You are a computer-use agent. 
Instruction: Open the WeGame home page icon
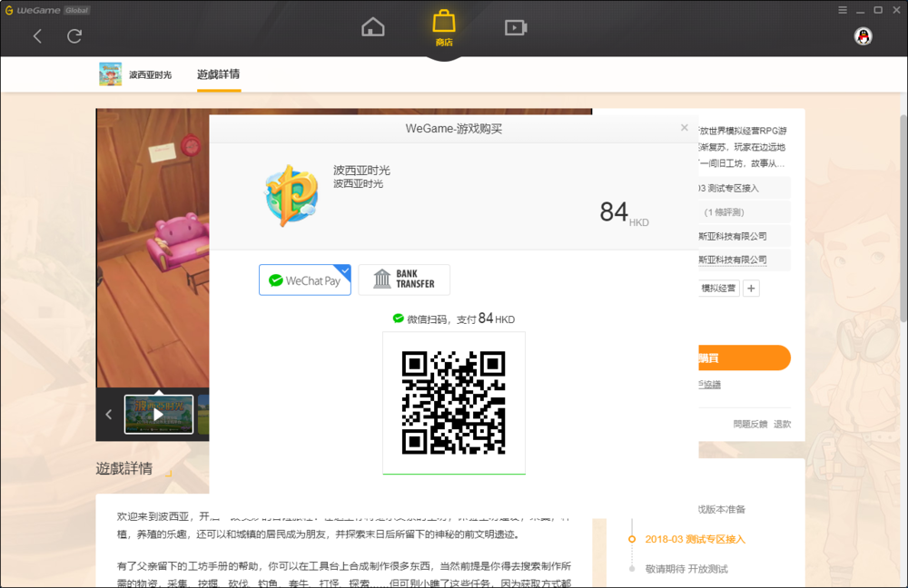[x=373, y=27]
